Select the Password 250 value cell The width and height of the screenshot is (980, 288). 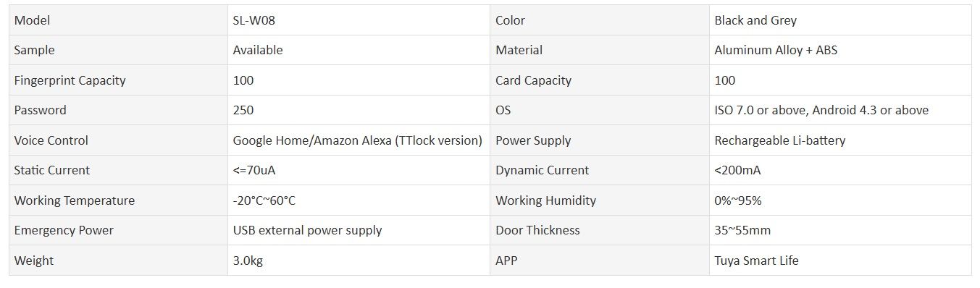point(359,110)
